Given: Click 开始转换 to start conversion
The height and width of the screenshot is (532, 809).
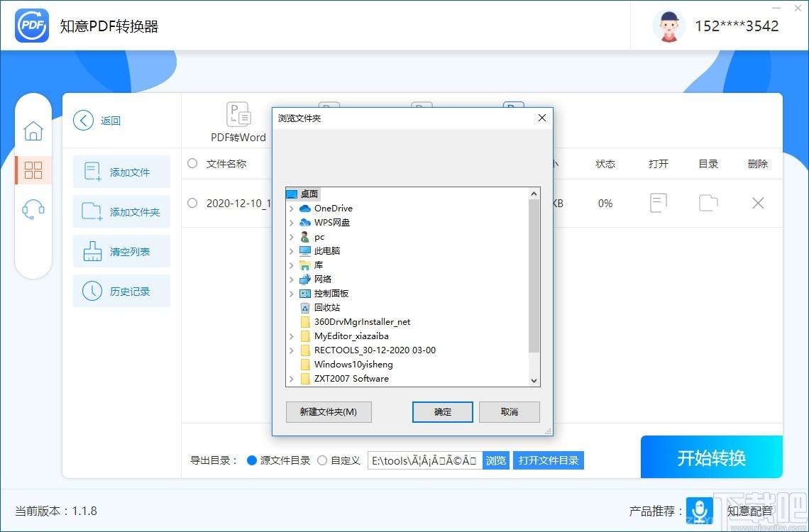Looking at the screenshot, I should 712,458.
